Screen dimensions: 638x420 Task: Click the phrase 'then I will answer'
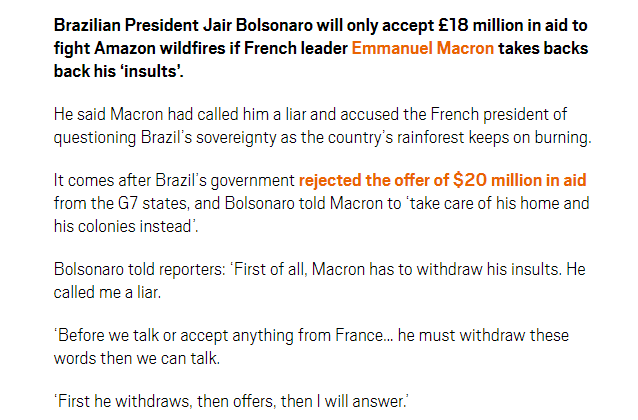(x=342, y=401)
